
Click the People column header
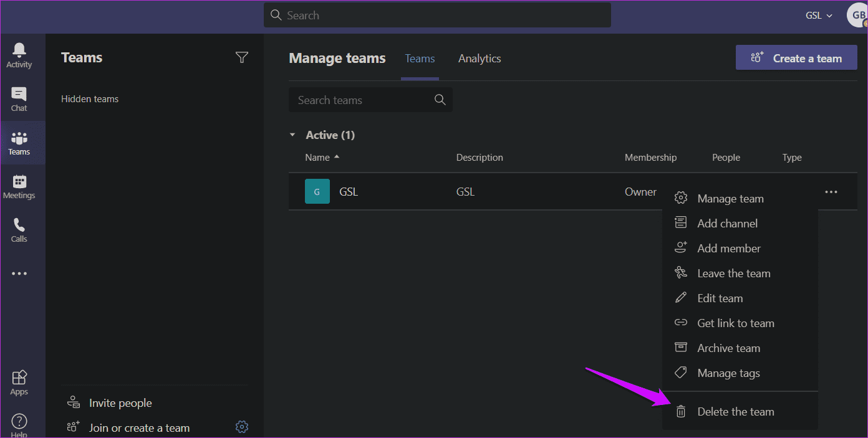[x=726, y=158]
